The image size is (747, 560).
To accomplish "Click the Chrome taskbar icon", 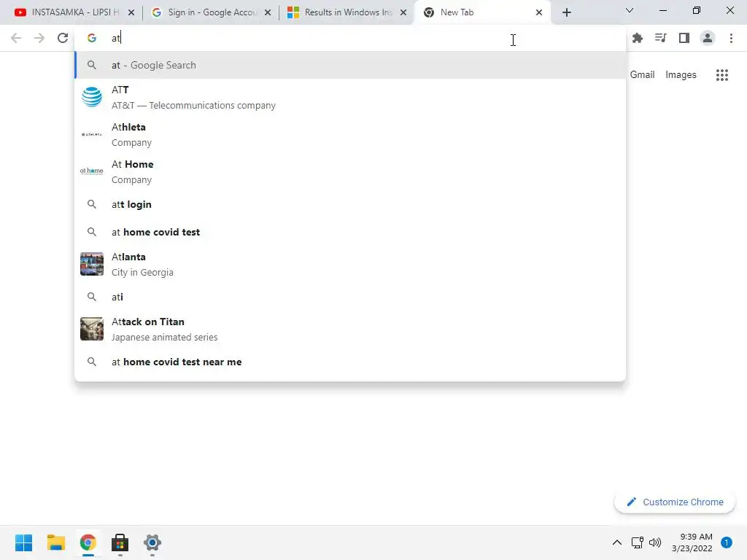I will pyautogui.click(x=88, y=542).
